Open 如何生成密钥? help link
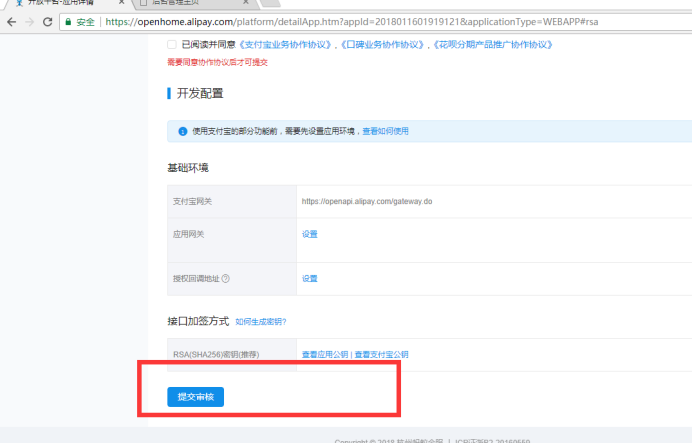The width and height of the screenshot is (692, 443). pyautogui.click(x=261, y=322)
